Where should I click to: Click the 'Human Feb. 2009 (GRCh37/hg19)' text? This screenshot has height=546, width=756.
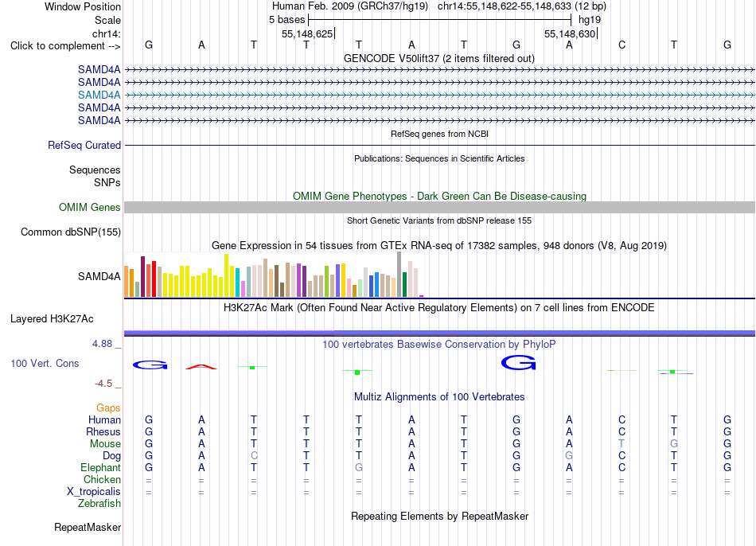tap(350, 6)
